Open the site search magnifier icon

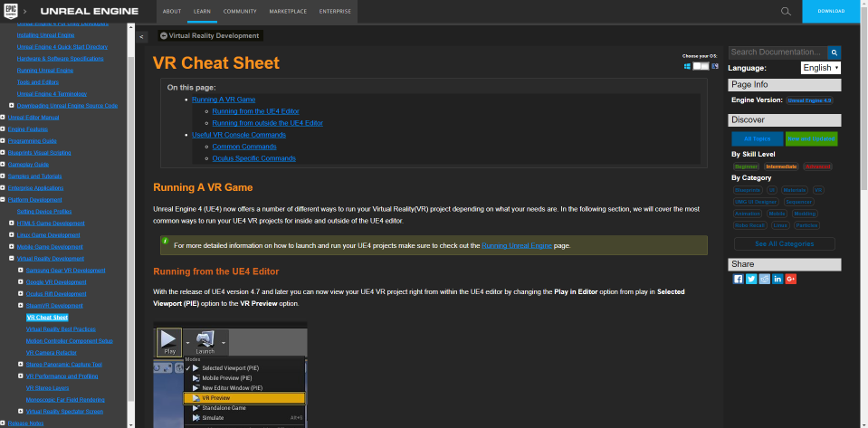tap(786, 11)
